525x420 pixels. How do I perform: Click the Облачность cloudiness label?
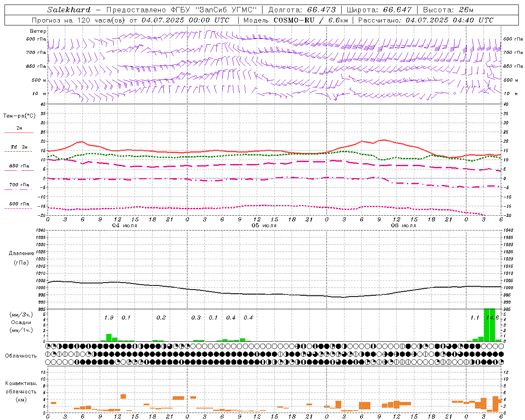click(x=21, y=356)
